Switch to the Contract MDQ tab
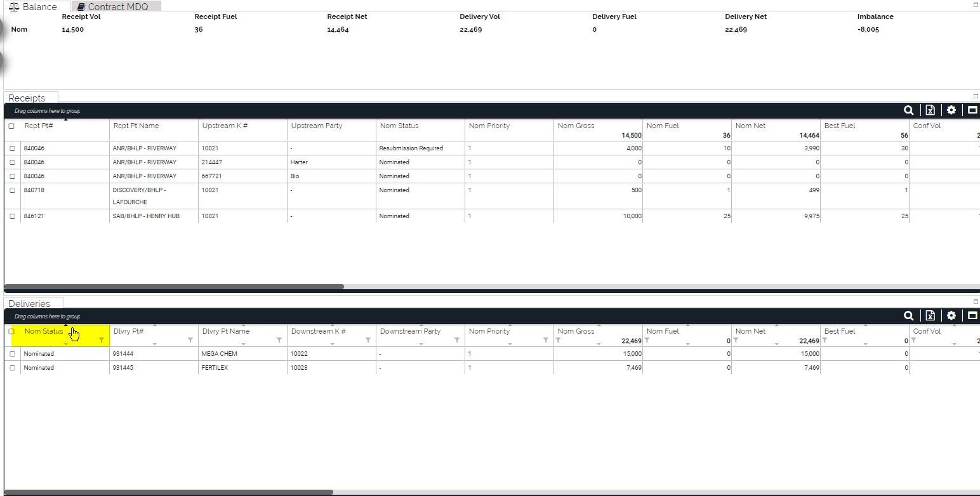Screen dimensions: 980x496 pos(117,6)
